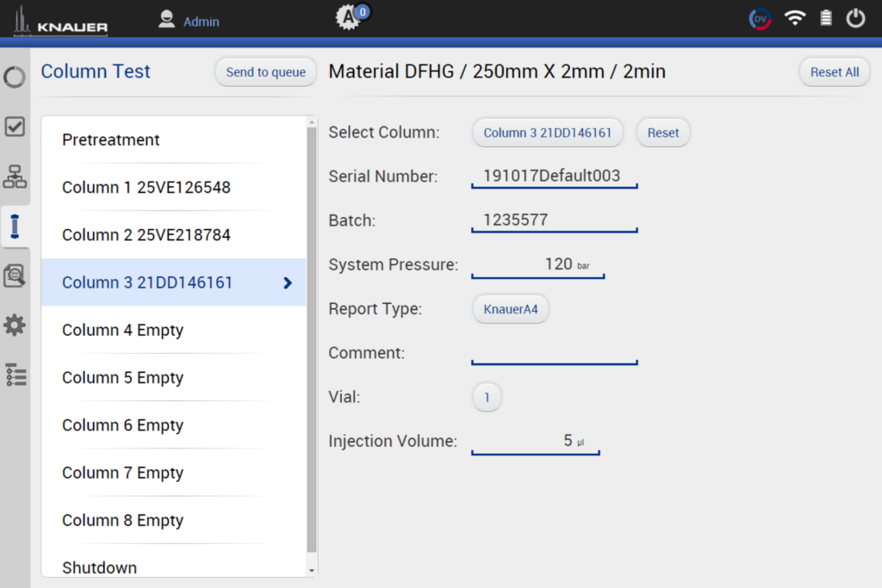The width and height of the screenshot is (882, 588).
Task: Open the queue list sidebar icon
Action: 16,375
